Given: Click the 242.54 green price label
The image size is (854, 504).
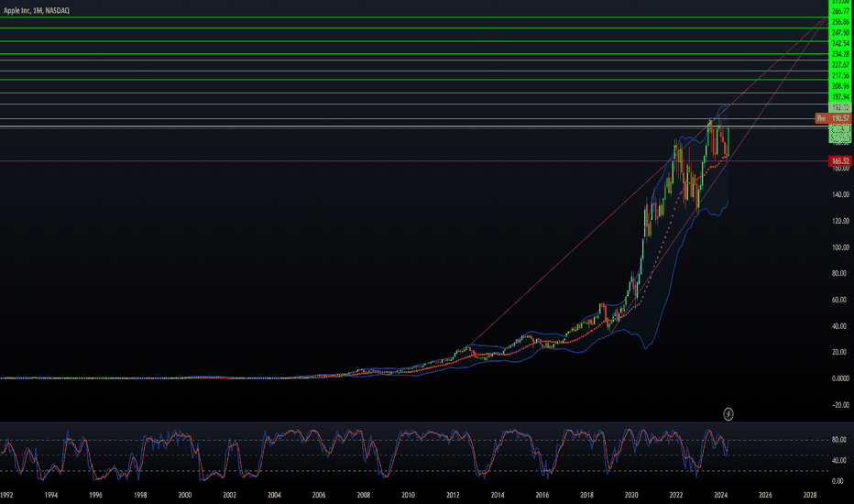Looking at the screenshot, I should point(840,44).
